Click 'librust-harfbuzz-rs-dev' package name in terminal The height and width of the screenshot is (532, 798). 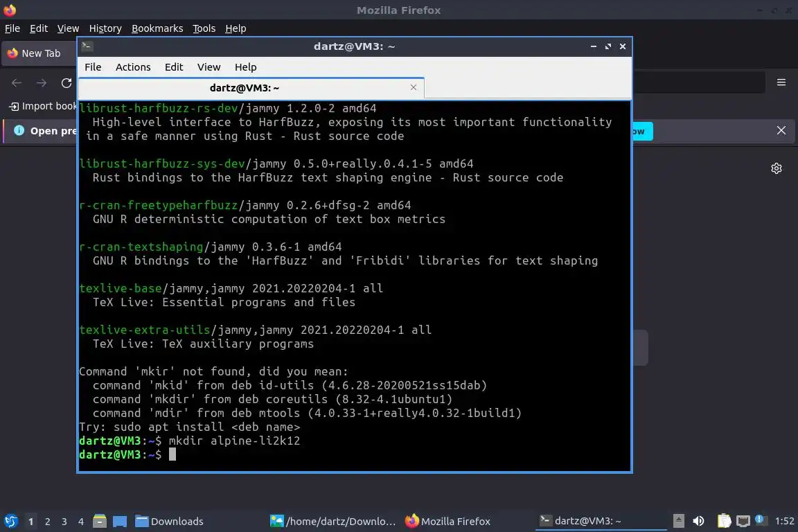pyautogui.click(x=159, y=109)
